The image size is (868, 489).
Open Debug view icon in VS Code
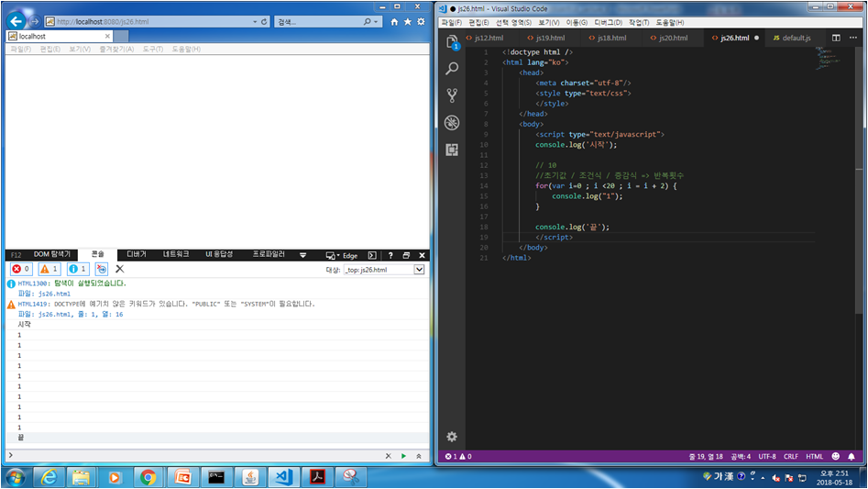click(452, 122)
